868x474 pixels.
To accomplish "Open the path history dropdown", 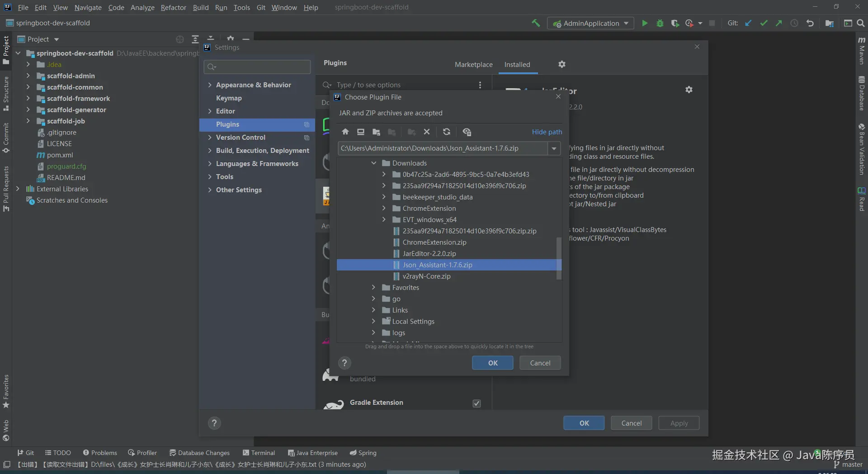I will (x=554, y=148).
